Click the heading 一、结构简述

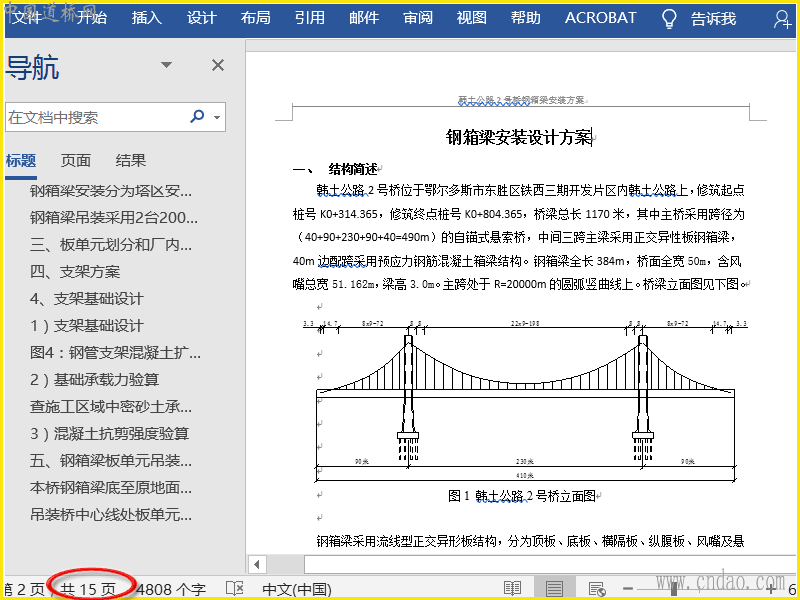(335, 169)
